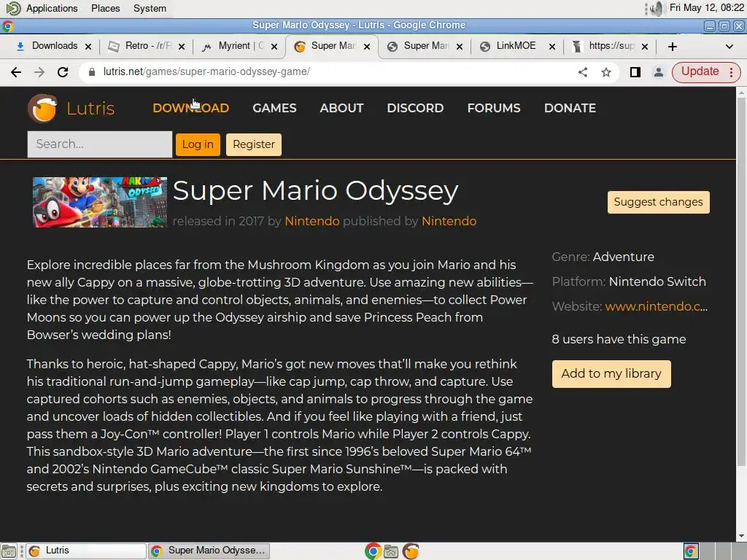Open the Chrome side panel icon
Image resolution: width=747 pixels, height=560 pixels.
click(x=635, y=72)
